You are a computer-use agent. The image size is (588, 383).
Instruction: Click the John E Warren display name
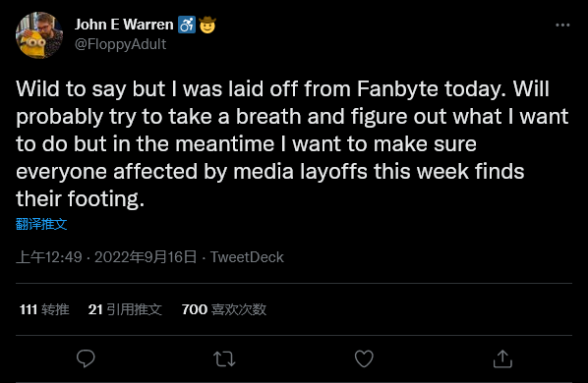pos(124,25)
